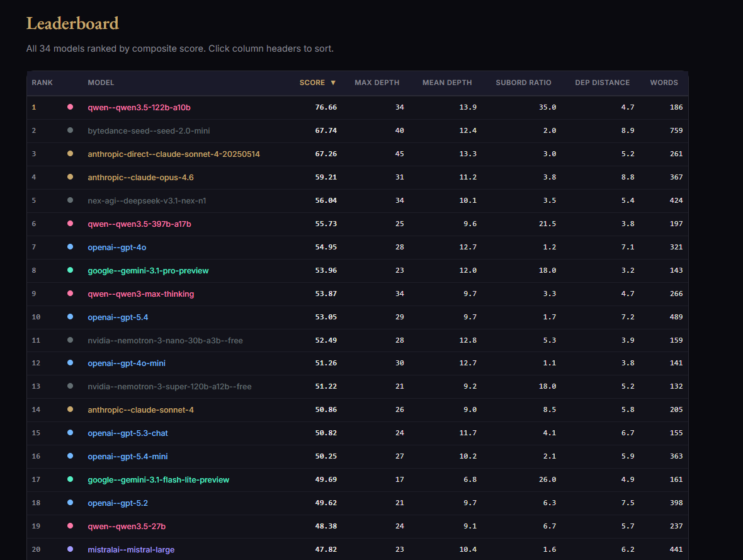Click words value 441
This screenshot has height=560, width=743.
point(676,549)
